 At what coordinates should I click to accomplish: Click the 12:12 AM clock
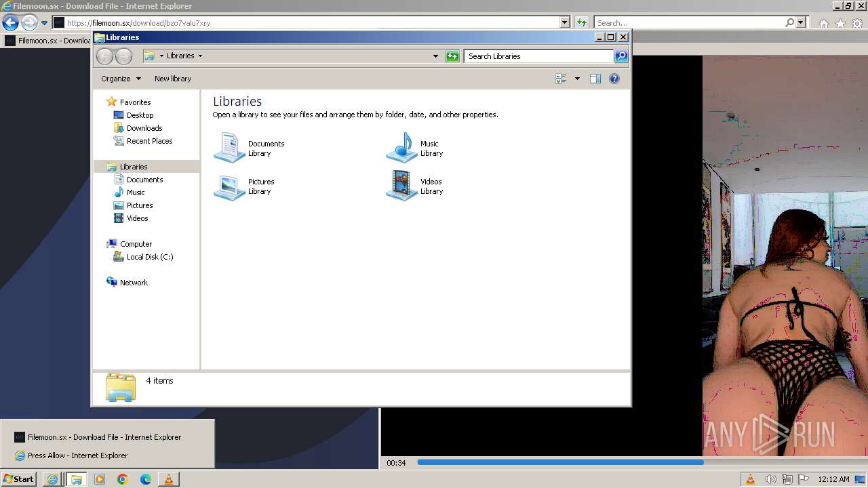click(833, 479)
